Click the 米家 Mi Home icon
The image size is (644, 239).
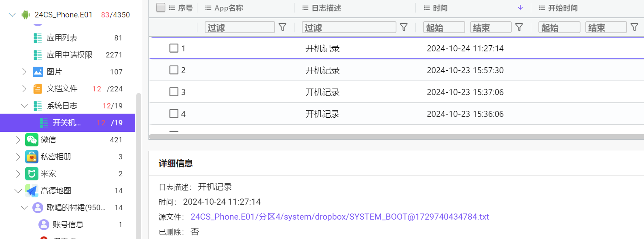pyautogui.click(x=32, y=174)
